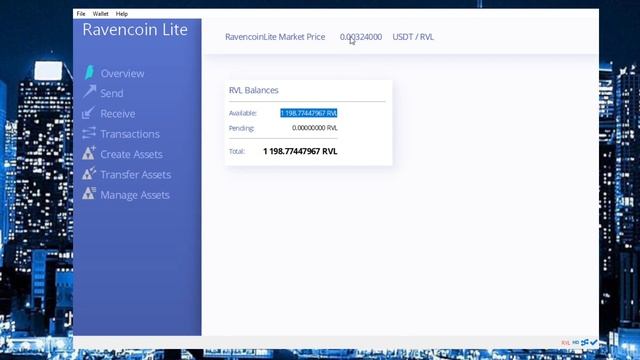Click the Available: label
The height and width of the screenshot is (360, 640).
click(242, 113)
